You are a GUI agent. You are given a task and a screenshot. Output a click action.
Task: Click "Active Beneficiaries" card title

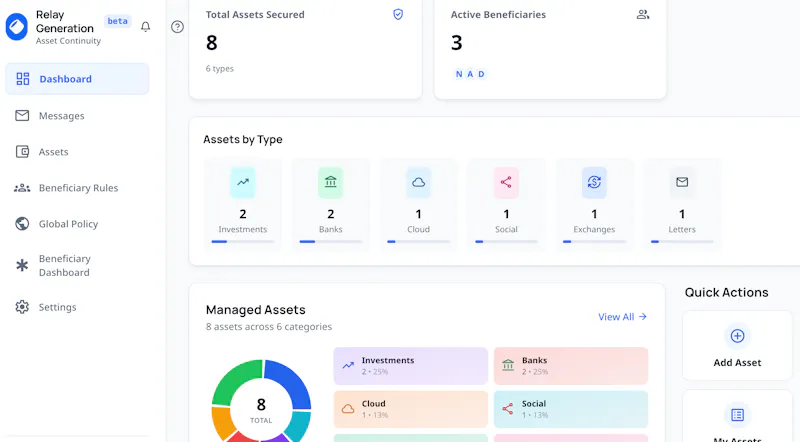coord(498,15)
